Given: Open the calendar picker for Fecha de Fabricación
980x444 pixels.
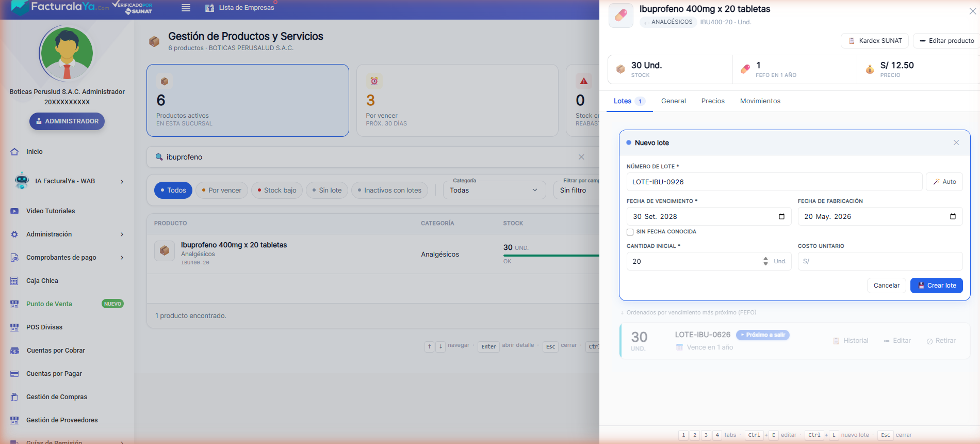Looking at the screenshot, I should click(x=953, y=216).
